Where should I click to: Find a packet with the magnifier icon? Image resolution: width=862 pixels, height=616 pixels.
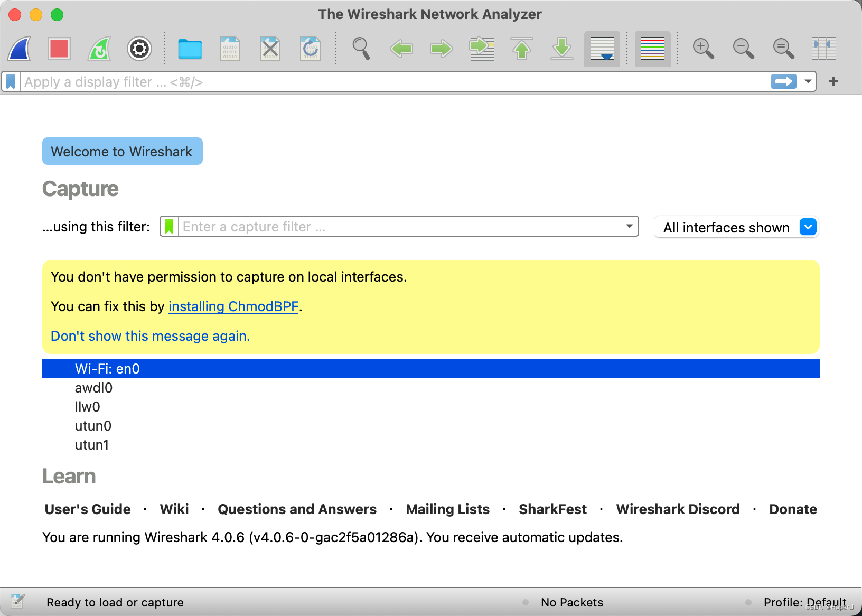[x=361, y=49]
